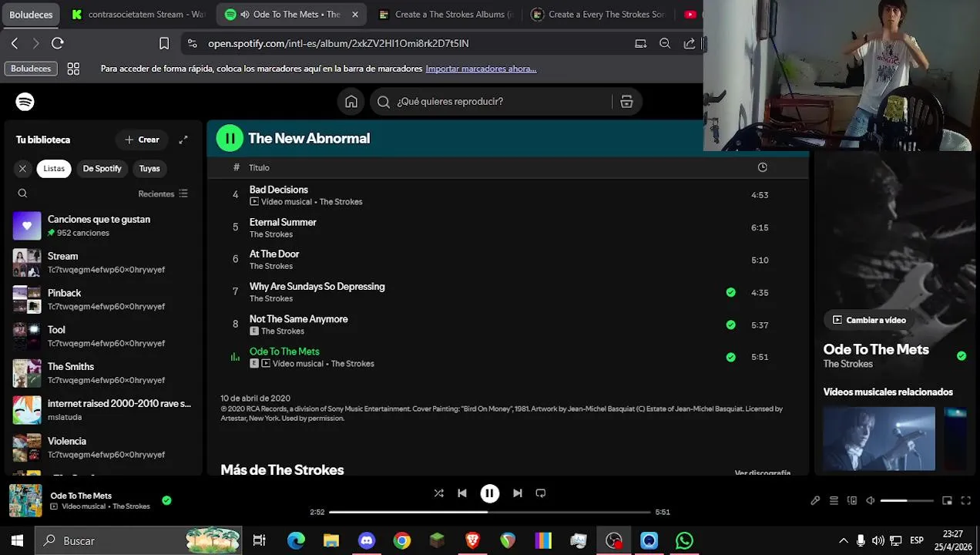Skip to previous track
The width and height of the screenshot is (980, 555).
tap(462, 493)
